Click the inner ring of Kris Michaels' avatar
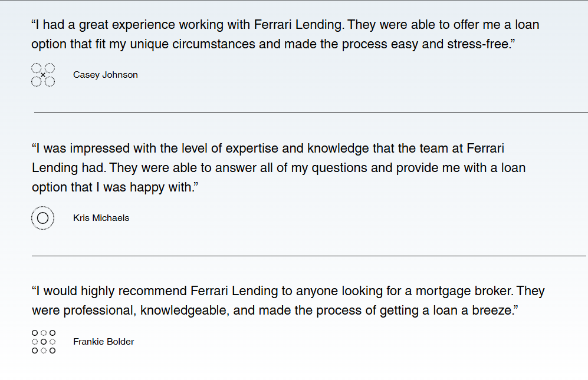Image resolution: width=588 pixels, height=380 pixels. click(x=42, y=218)
